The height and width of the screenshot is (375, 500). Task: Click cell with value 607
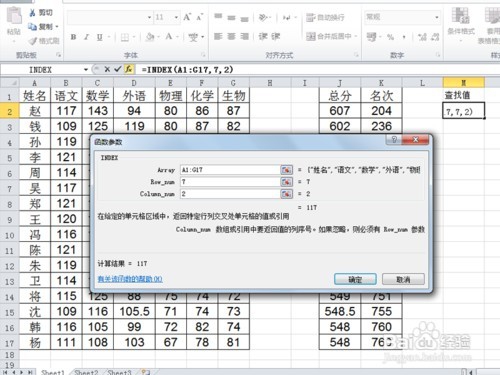click(x=340, y=111)
